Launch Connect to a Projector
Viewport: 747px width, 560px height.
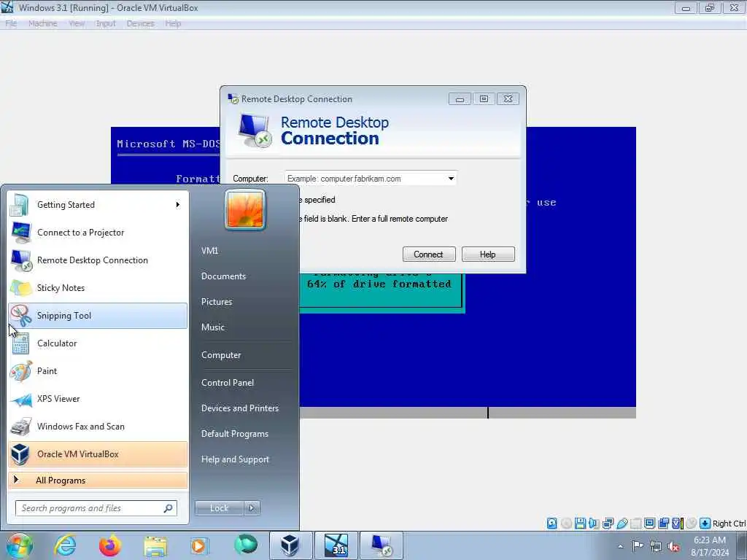[x=98, y=233]
